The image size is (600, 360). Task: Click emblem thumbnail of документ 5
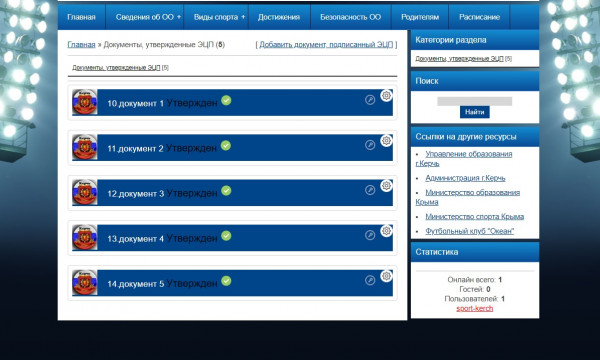pyautogui.click(x=85, y=283)
